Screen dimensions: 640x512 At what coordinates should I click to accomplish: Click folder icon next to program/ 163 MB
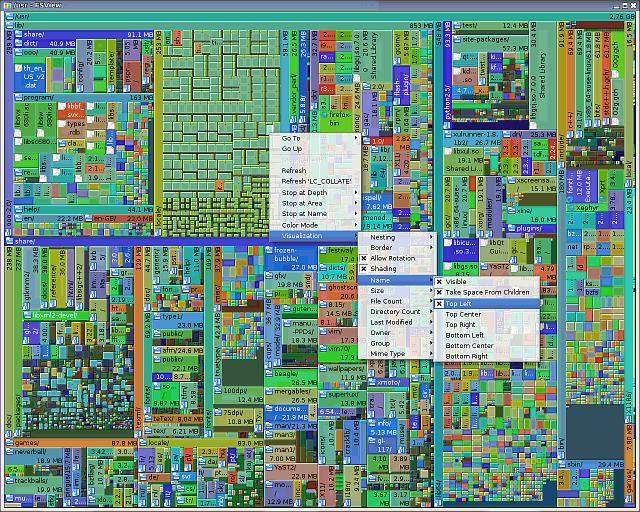(x=18, y=98)
